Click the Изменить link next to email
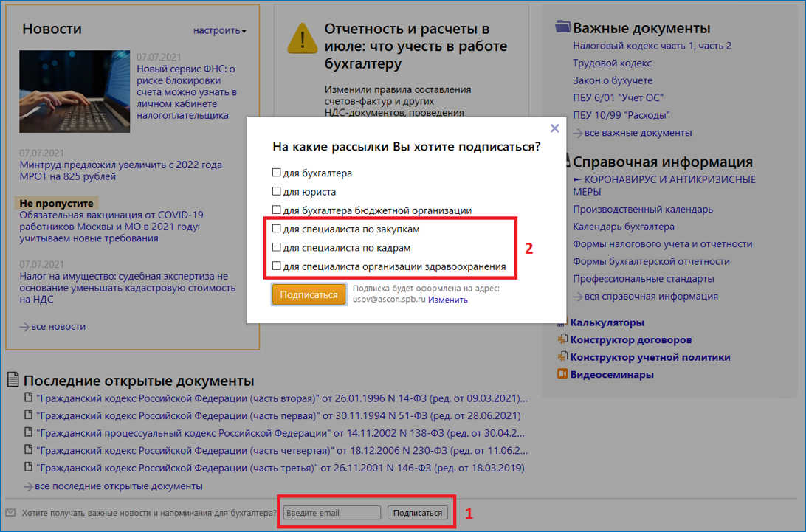 pyautogui.click(x=448, y=300)
